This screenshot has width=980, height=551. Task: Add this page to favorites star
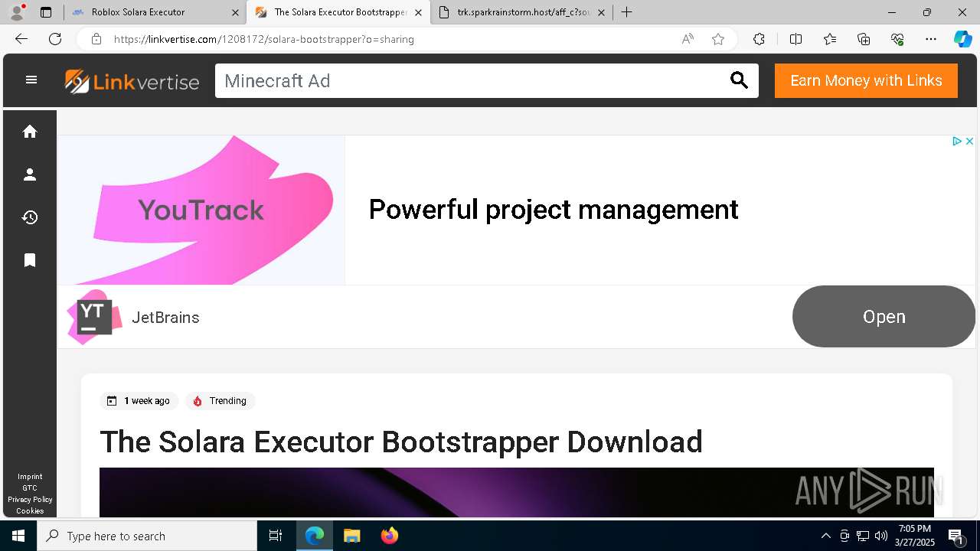718,39
